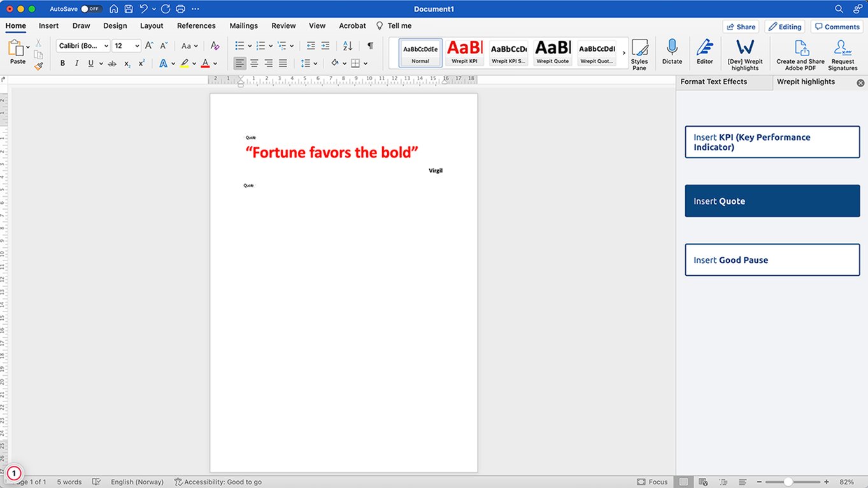868x488 pixels.
Task: Toggle show paragraph marks pilcrow
Action: point(370,46)
